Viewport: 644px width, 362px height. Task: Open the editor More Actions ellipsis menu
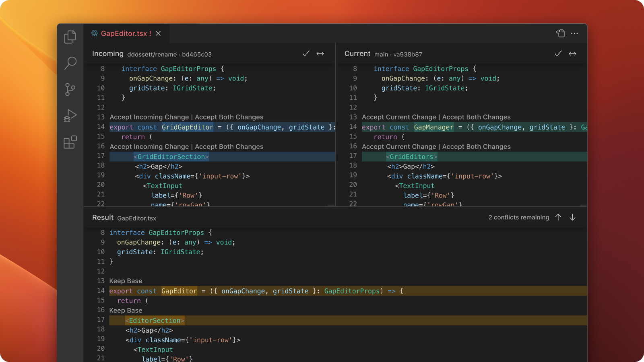pos(574,33)
